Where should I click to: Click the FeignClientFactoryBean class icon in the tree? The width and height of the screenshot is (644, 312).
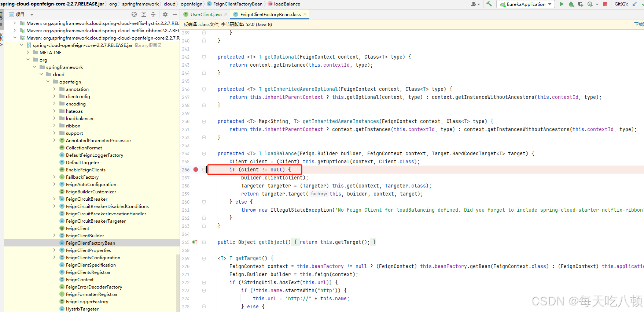coord(62,243)
